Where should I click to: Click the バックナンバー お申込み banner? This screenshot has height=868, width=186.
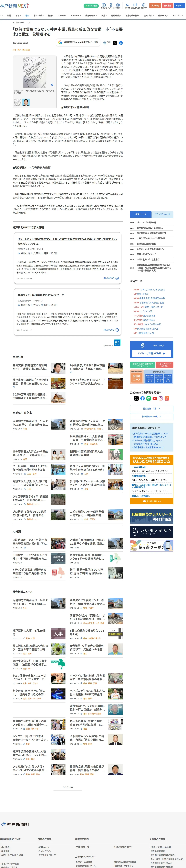pos(164,365)
